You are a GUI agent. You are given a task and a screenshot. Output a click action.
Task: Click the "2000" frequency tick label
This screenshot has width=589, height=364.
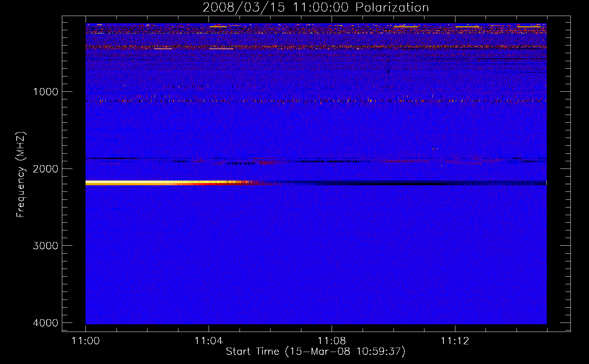(x=46, y=169)
